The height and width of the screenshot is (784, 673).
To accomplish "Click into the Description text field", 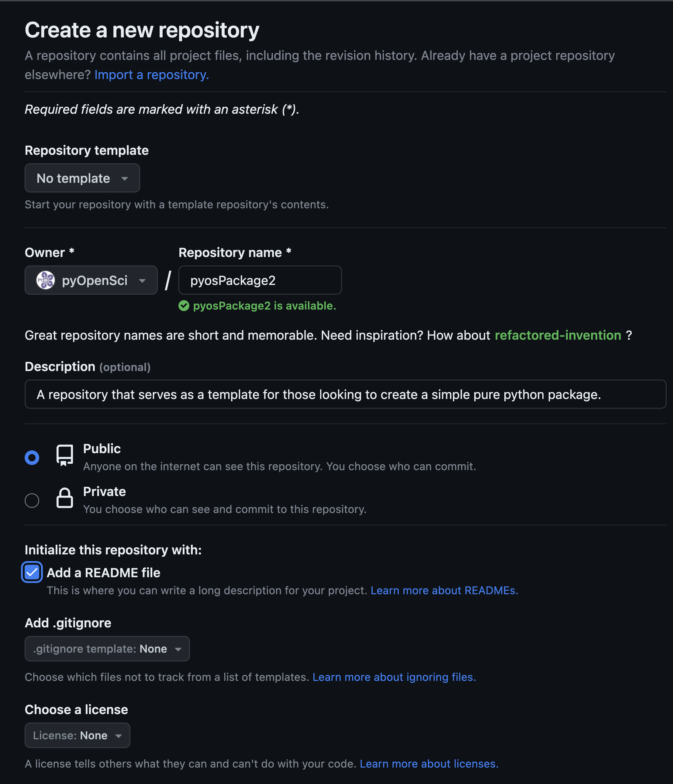I will click(345, 394).
